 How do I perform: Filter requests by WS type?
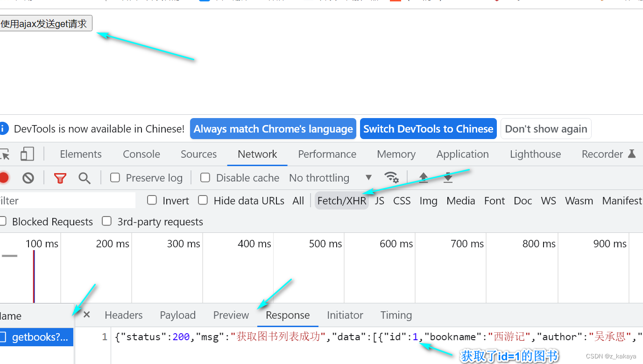[548, 201]
